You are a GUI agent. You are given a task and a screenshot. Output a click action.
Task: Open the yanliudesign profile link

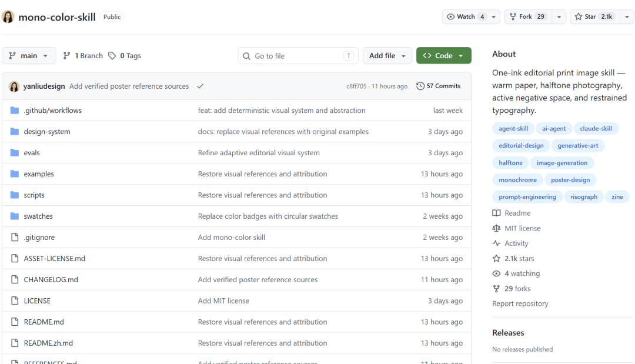(x=44, y=86)
